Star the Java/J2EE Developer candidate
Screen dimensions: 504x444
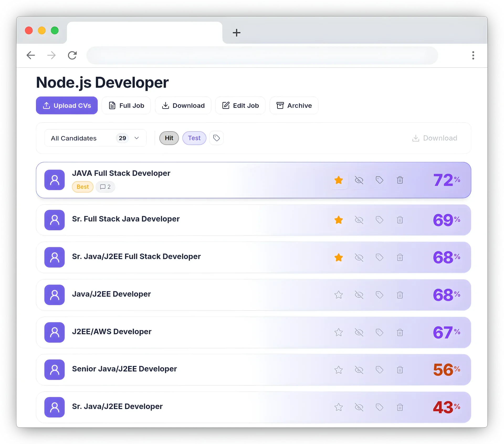point(339,295)
